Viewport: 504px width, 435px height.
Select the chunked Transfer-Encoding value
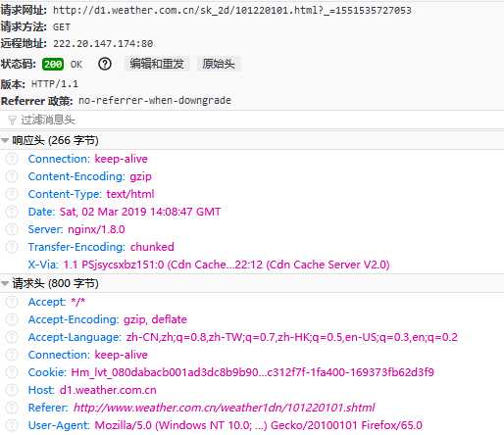(x=152, y=247)
